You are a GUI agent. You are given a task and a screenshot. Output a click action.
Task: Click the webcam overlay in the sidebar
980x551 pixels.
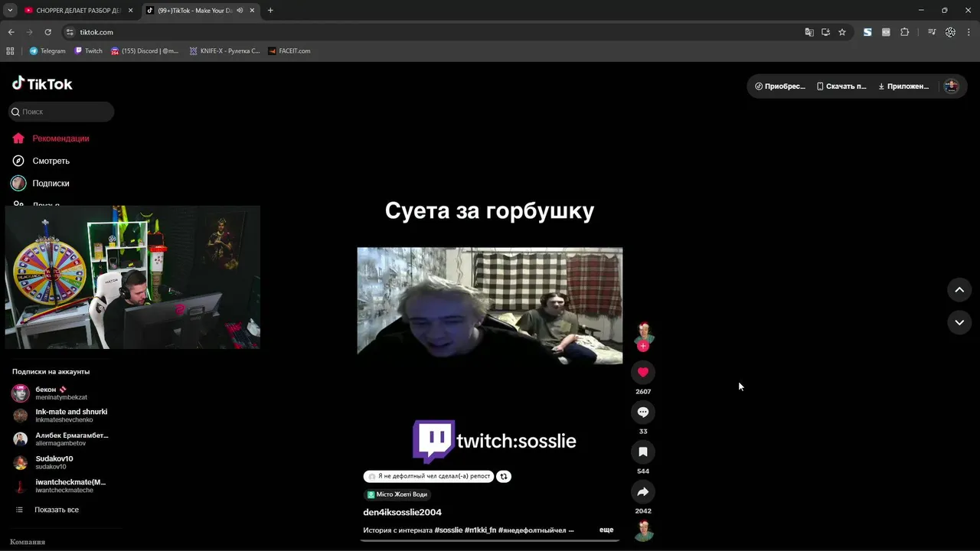pyautogui.click(x=132, y=277)
